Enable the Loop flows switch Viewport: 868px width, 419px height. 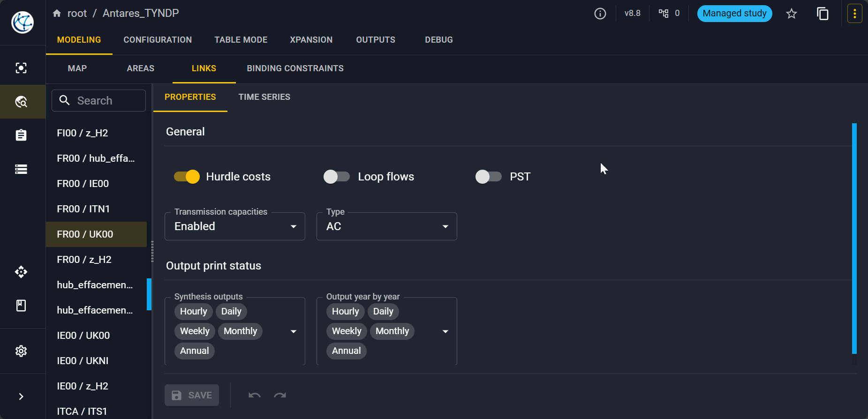click(x=337, y=177)
